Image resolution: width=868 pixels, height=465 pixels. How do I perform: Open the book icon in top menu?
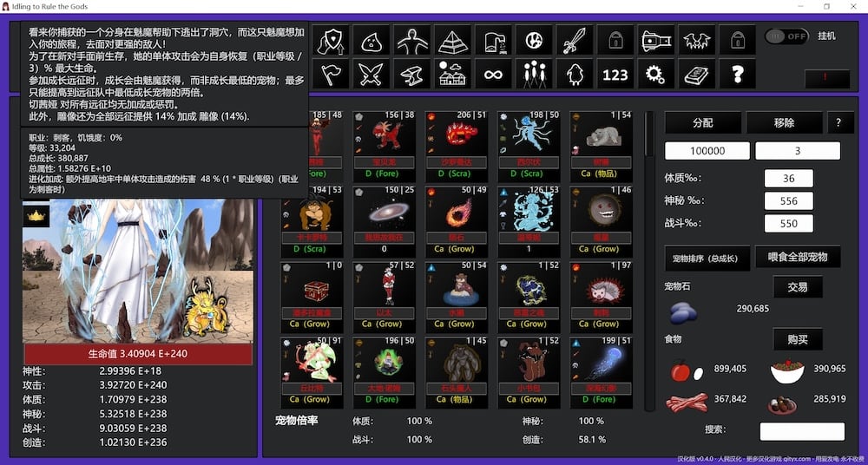[x=697, y=74]
